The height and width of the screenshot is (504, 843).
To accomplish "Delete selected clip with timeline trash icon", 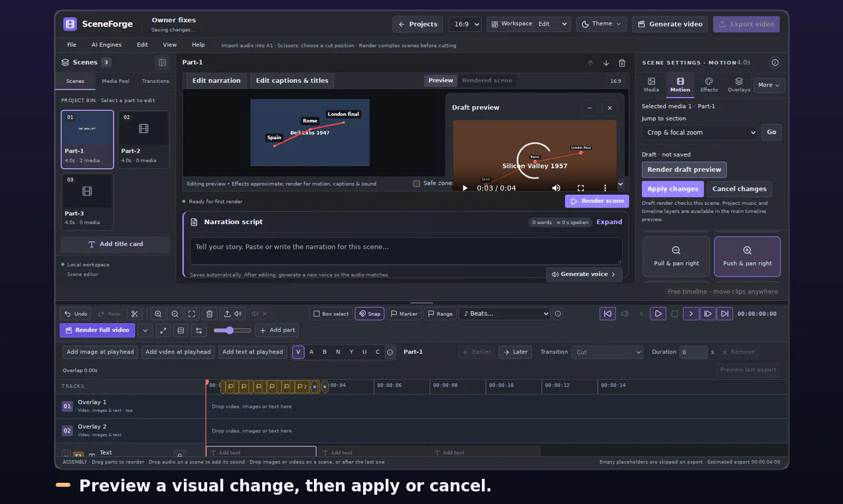I will [209, 314].
